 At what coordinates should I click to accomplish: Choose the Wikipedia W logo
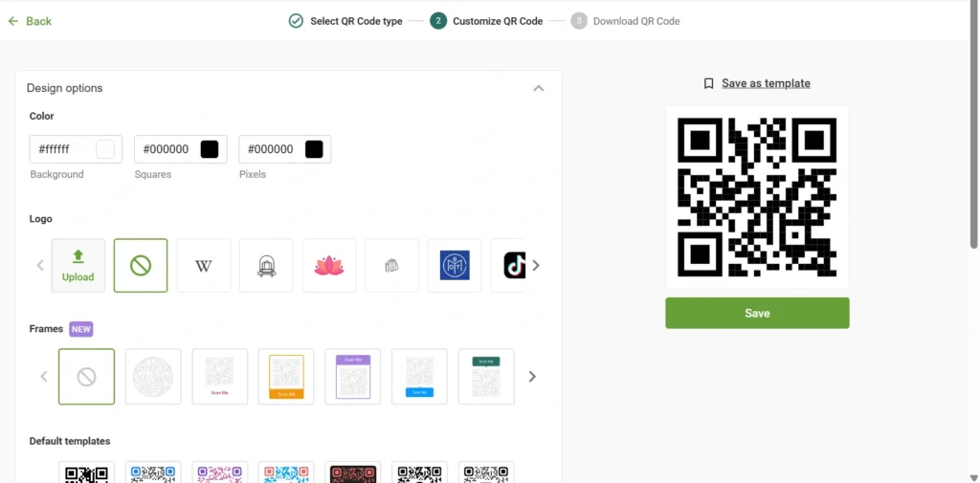(x=204, y=266)
